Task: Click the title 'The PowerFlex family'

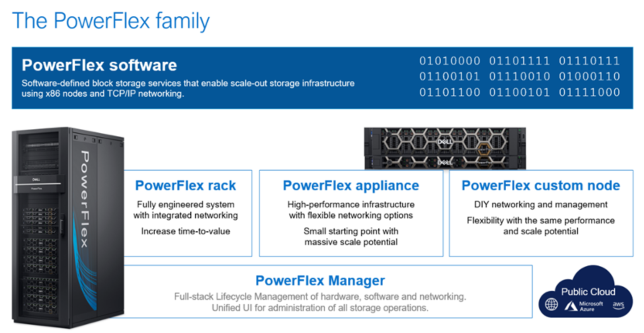Action: (x=111, y=21)
